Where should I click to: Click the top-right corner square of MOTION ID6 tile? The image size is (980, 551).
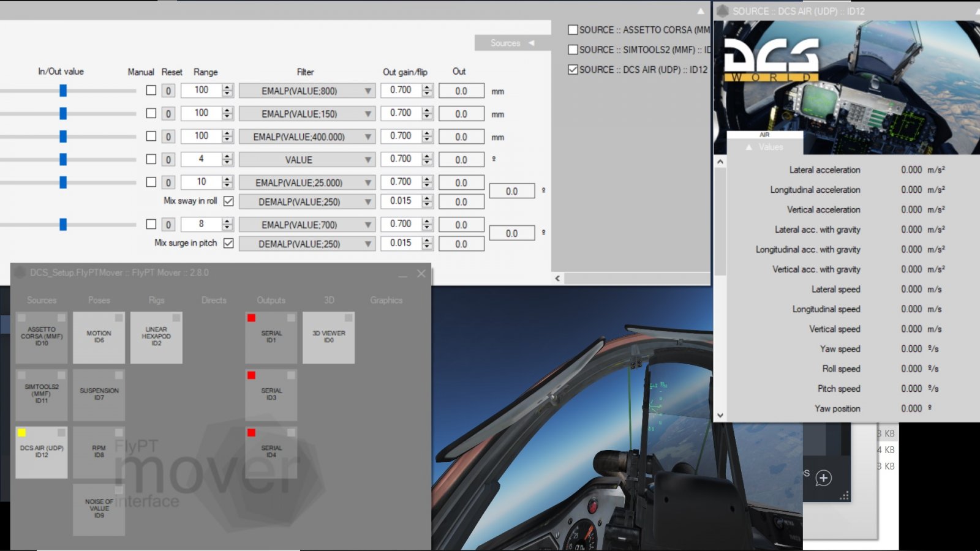coord(119,318)
